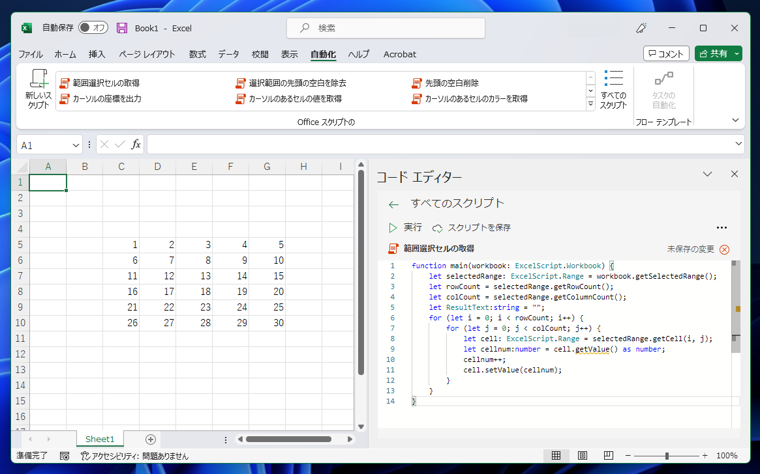
Task: Open the データ ribbon tab
Action: point(228,54)
